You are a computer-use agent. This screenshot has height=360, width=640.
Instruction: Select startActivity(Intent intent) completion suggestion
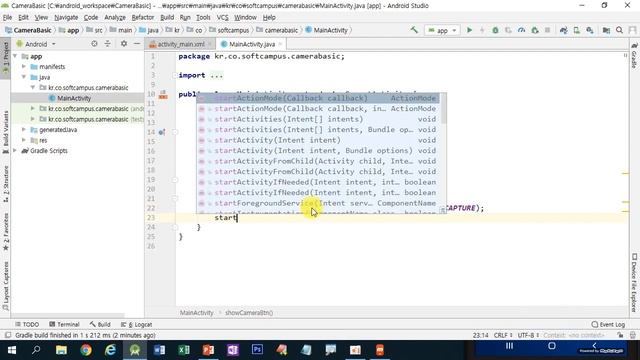coord(318,140)
